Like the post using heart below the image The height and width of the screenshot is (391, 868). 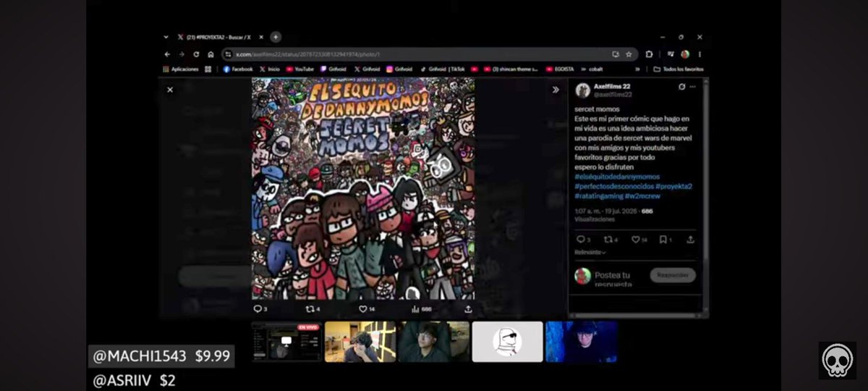(362, 309)
